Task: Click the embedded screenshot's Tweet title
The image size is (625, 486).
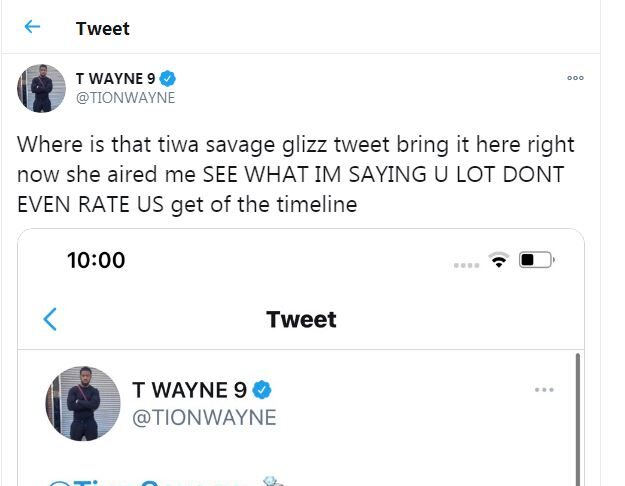Action: coord(301,319)
